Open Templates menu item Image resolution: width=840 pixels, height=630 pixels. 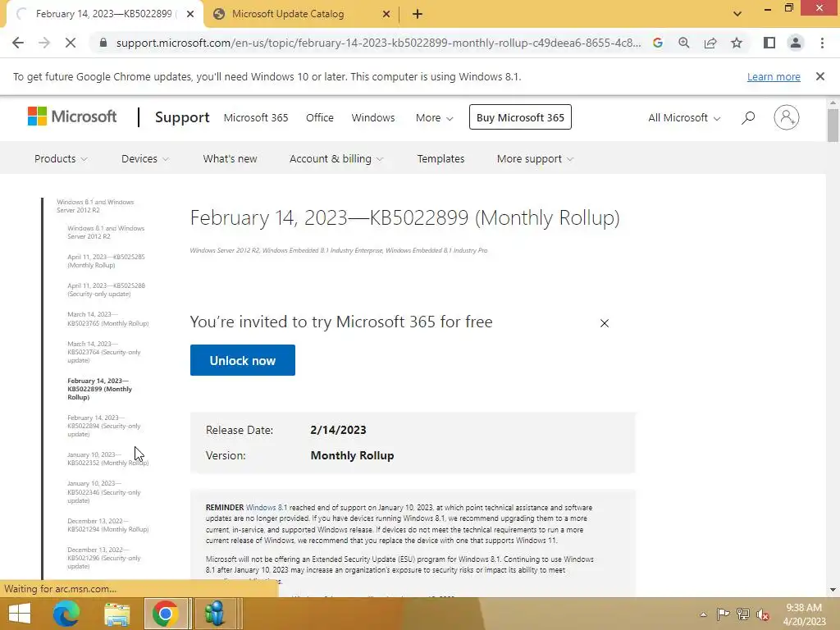[x=441, y=158]
